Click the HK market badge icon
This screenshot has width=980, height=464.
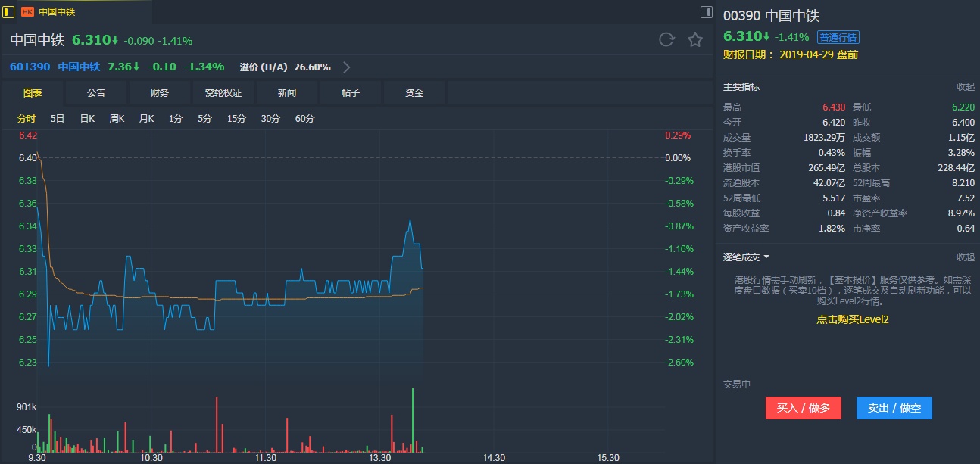[27, 12]
